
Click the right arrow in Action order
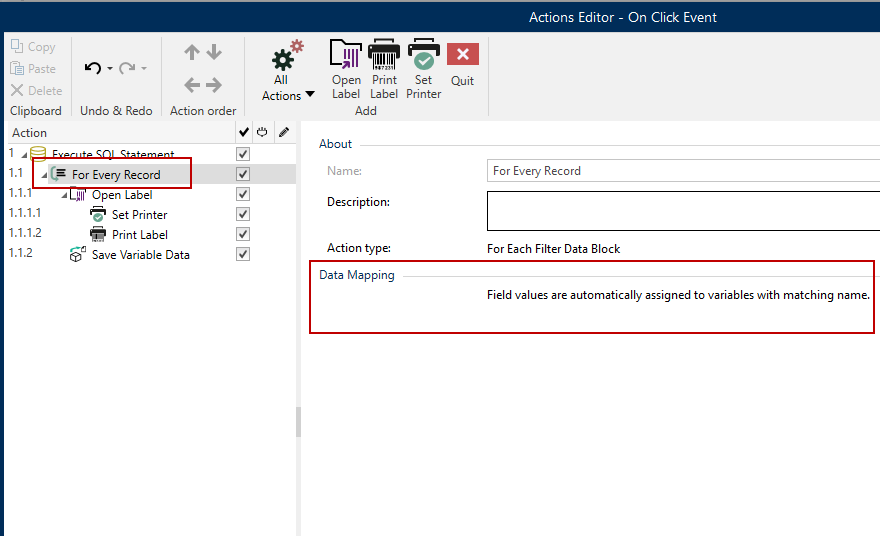tap(214, 86)
